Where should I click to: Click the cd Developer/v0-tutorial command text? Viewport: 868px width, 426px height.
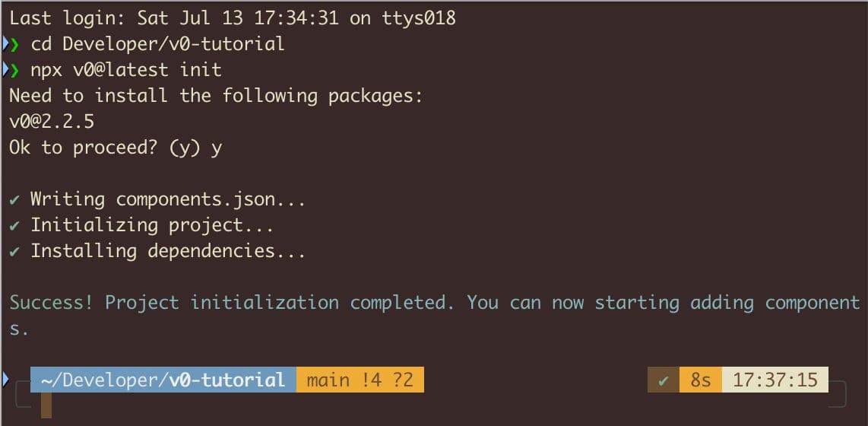click(158, 44)
